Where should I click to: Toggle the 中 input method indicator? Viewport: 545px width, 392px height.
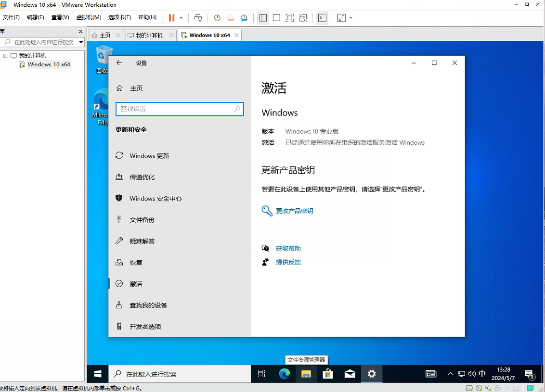[x=482, y=374]
